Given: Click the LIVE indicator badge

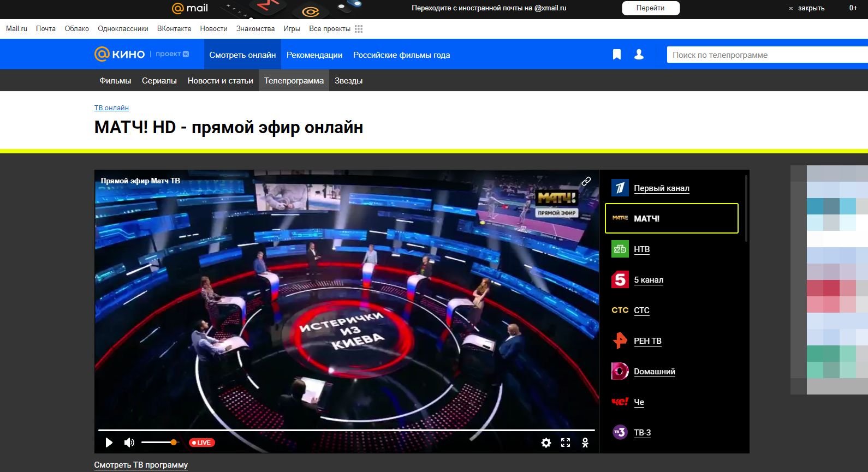Looking at the screenshot, I should [x=202, y=443].
